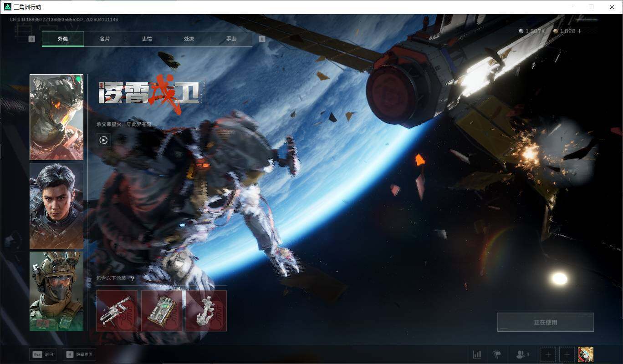Click the H 隐藏界面 button
The height and width of the screenshot is (364, 623).
pos(79,354)
